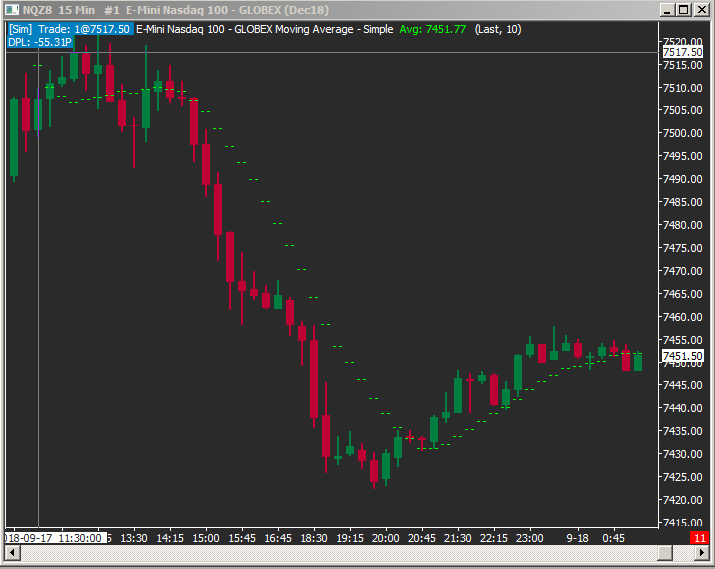Click the red 11 countdown box
The width and height of the screenshot is (715, 569).
point(699,538)
